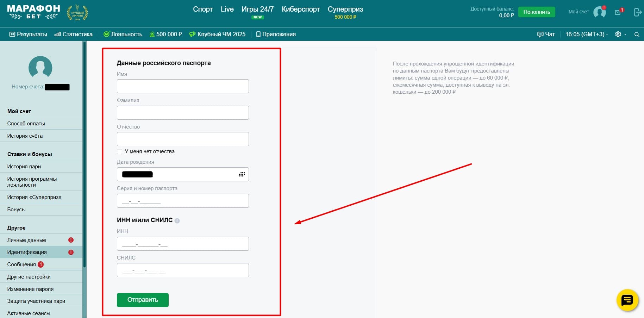Screen dimensions: 644x318
Task: Open Киберспорт section
Action: [x=301, y=9]
